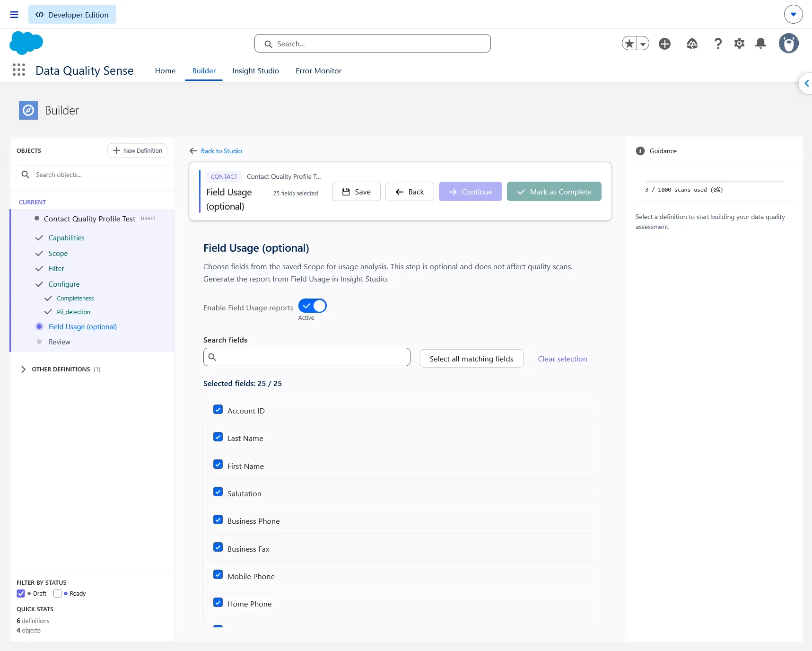Image resolution: width=812 pixels, height=651 pixels.
Task: Click the Guidance info icon
Action: 640,151
